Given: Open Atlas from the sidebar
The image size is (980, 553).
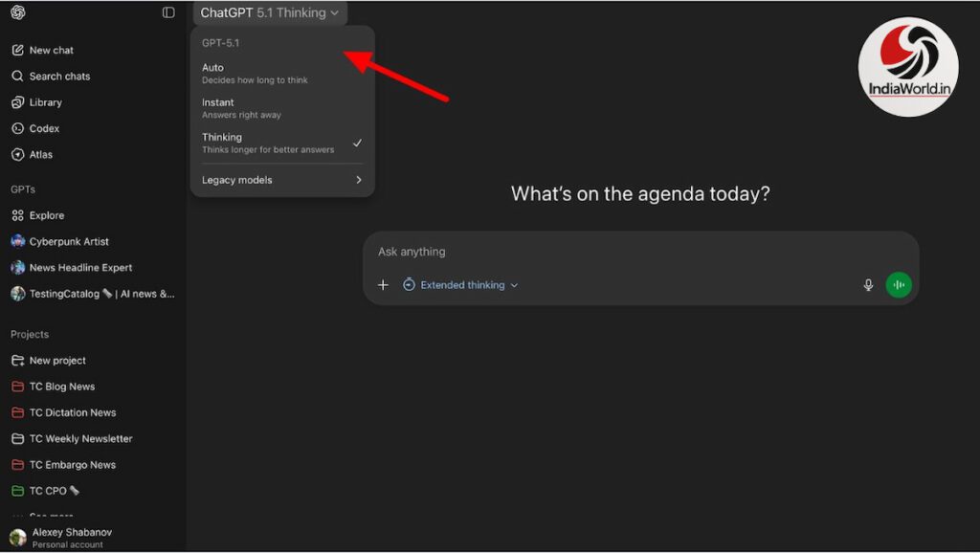Looking at the screenshot, I should pos(41,154).
